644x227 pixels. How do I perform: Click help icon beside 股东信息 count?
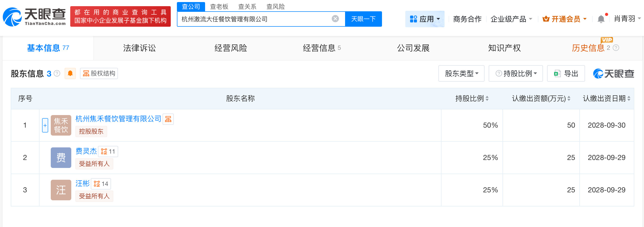57,73
